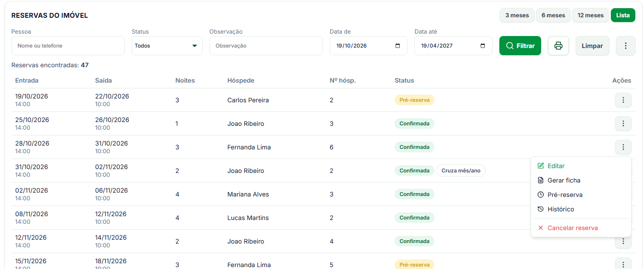Select the Lista view tab

[x=623, y=15]
